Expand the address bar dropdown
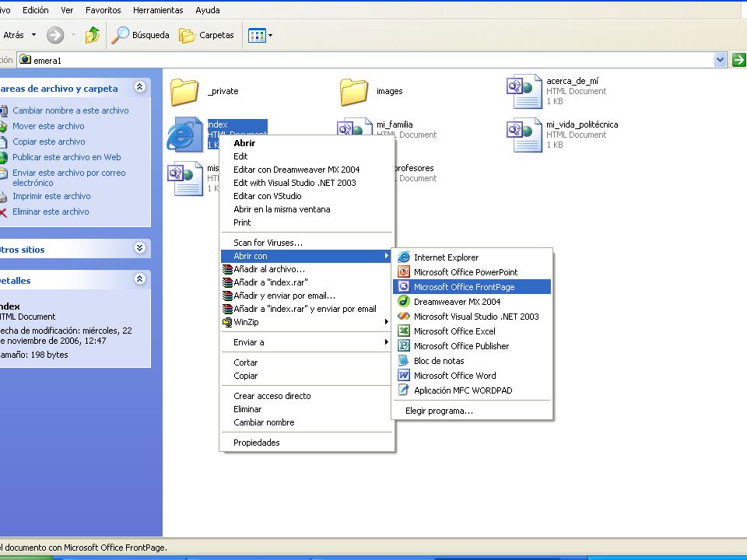 [720, 60]
